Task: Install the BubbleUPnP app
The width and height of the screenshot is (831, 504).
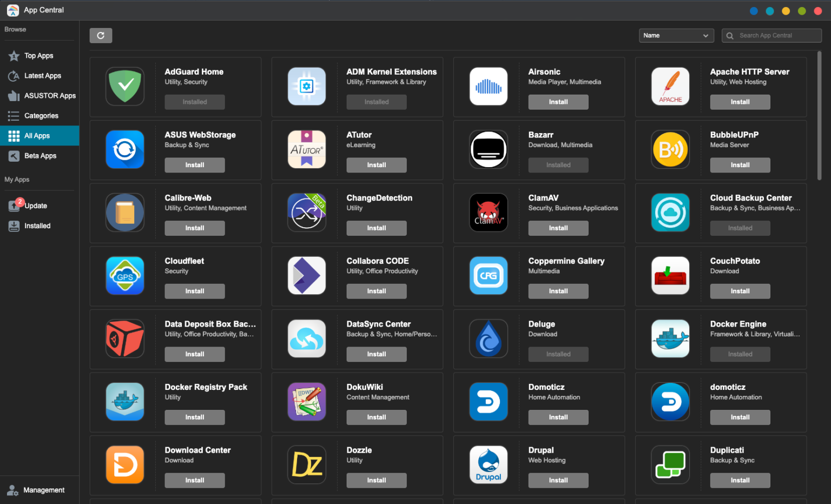Action: pos(740,165)
